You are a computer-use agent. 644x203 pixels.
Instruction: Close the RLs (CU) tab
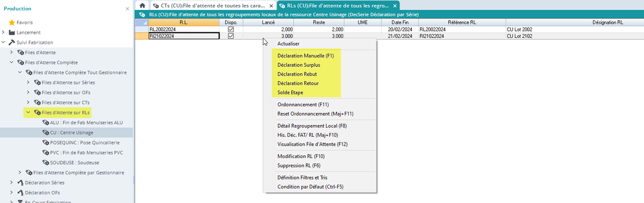tap(394, 6)
